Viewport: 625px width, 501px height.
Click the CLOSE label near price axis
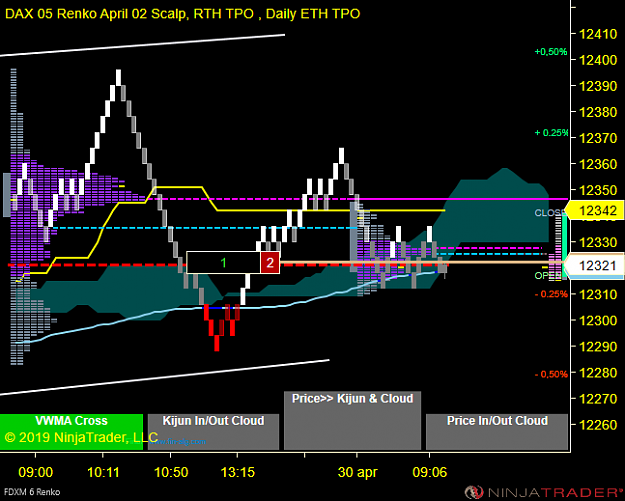coord(549,213)
